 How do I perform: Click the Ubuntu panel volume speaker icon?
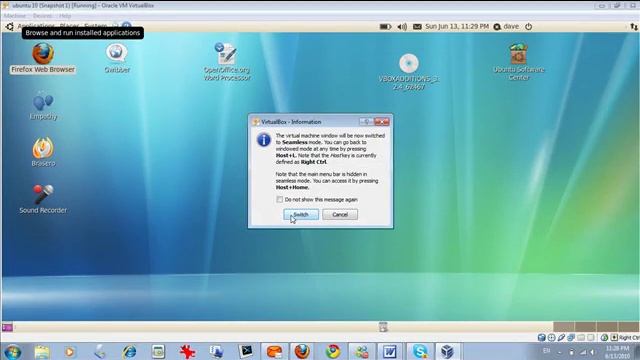(402, 27)
